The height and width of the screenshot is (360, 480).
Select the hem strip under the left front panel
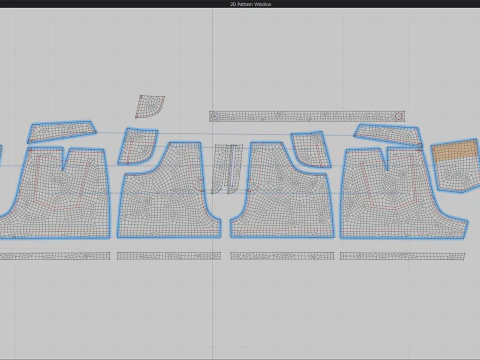click(x=169, y=256)
